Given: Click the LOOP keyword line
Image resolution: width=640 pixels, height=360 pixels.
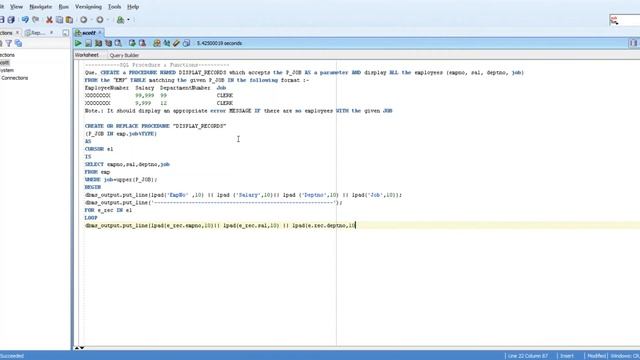Looking at the screenshot, I should (91, 218).
